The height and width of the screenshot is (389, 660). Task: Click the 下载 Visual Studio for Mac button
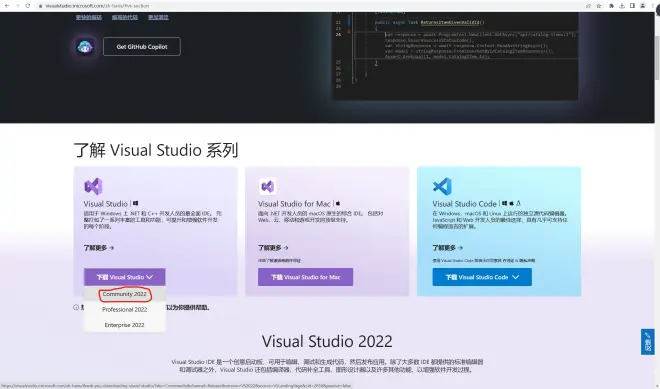coord(306,277)
